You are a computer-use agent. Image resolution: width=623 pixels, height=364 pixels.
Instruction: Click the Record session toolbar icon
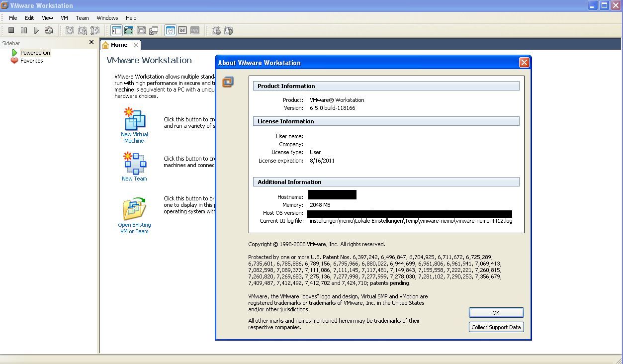coord(216,30)
